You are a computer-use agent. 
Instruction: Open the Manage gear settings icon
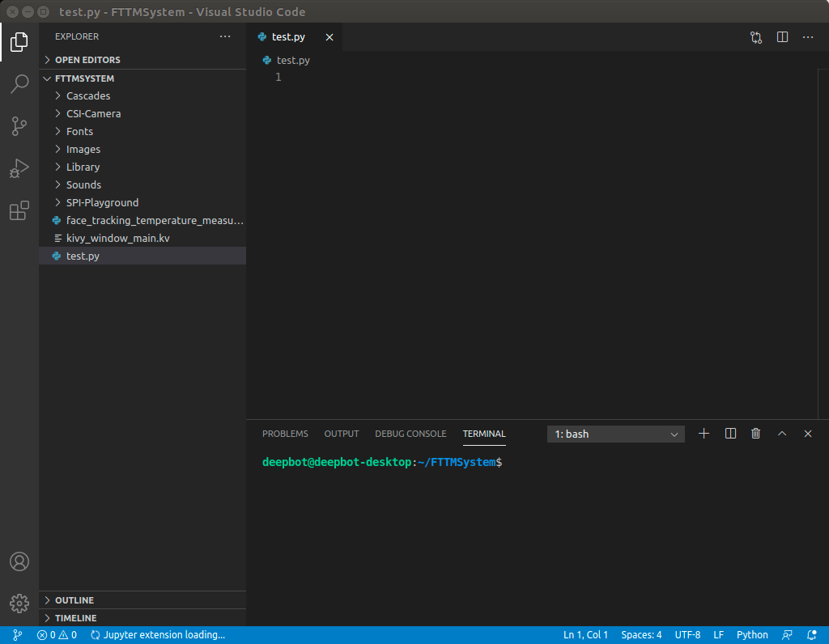[19, 604]
